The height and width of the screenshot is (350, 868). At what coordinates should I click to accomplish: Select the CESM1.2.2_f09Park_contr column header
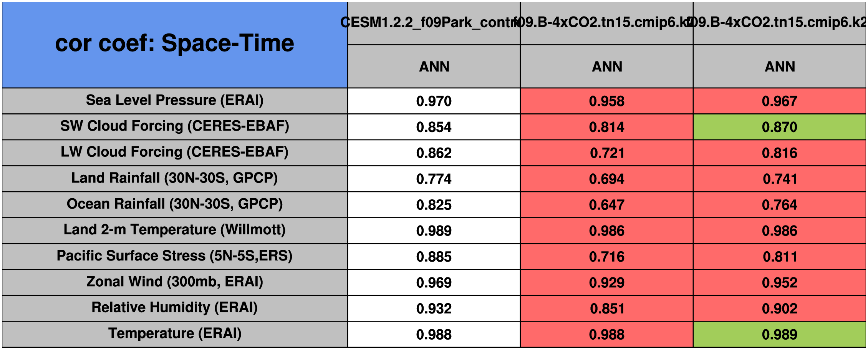(x=434, y=23)
